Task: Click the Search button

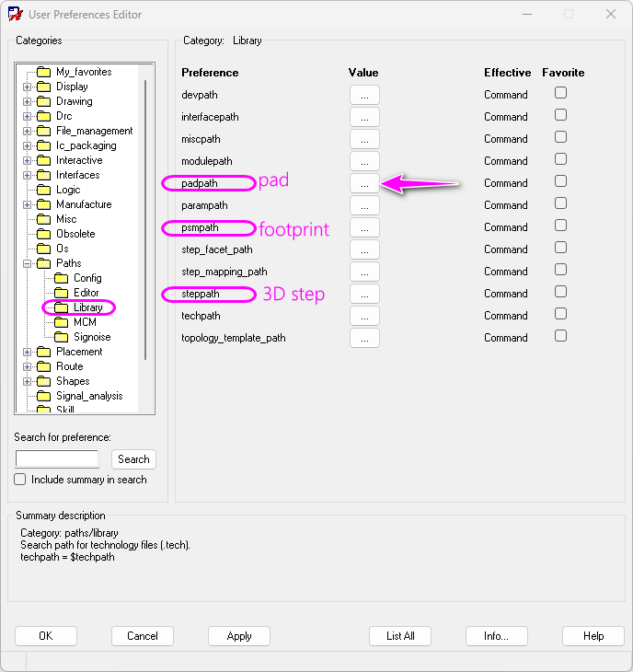Action: (133, 459)
